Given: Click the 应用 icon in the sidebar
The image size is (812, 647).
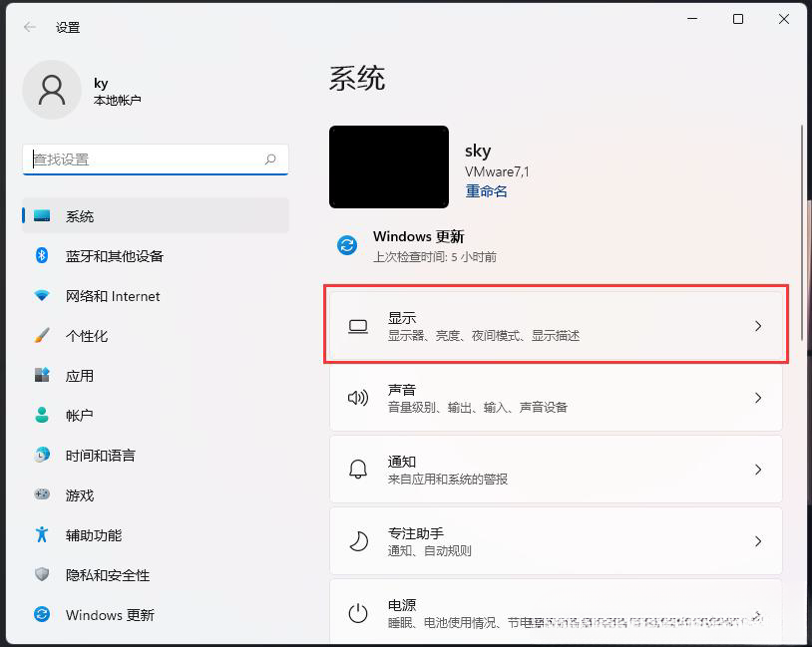Looking at the screenshot, I should click(x=41, y=376).
